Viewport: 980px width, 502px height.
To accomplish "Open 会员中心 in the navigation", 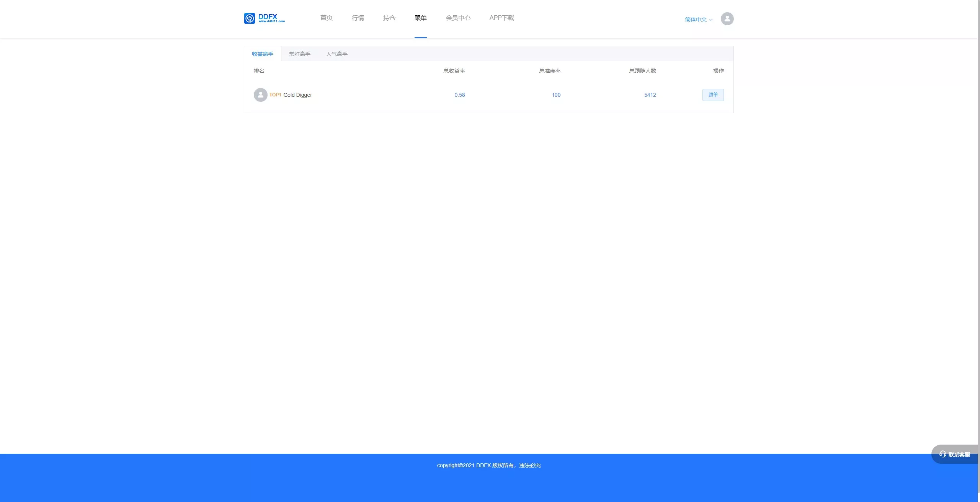I will (x=458, y=18).
